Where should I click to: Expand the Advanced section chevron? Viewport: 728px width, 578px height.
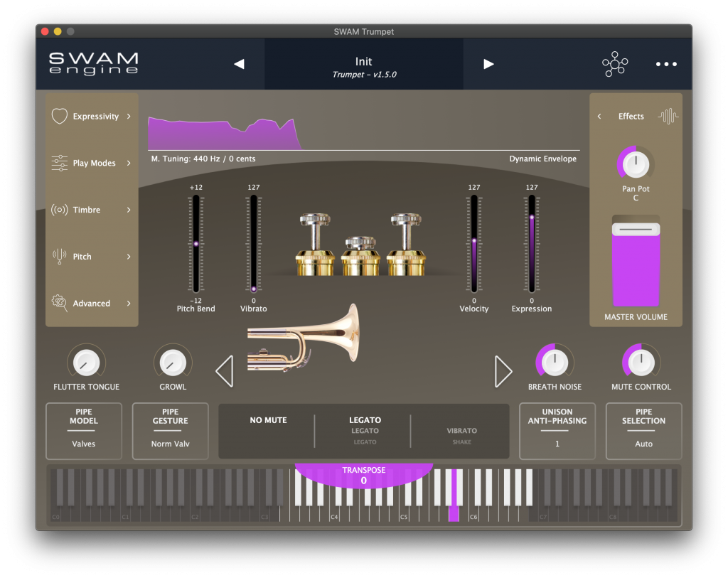[x=129, y=303]
